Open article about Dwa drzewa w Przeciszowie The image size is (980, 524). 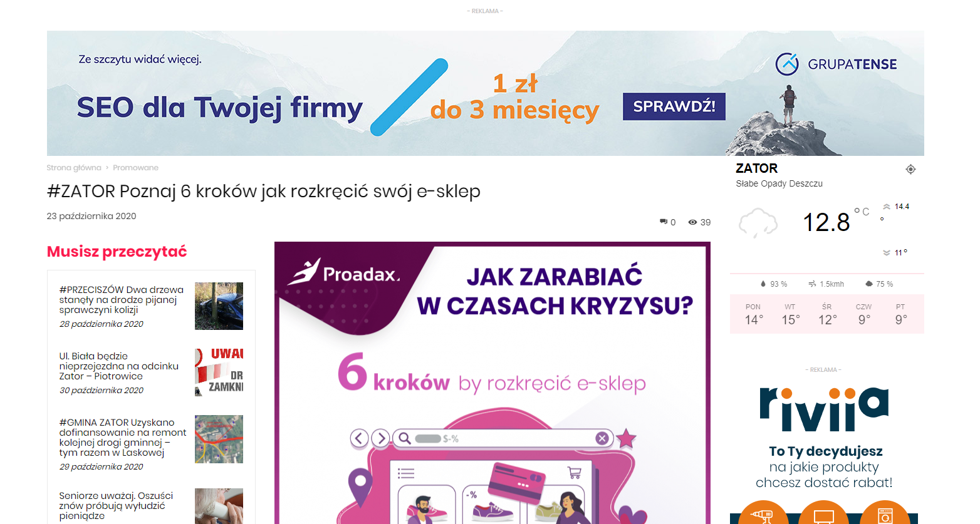[122, 299]
